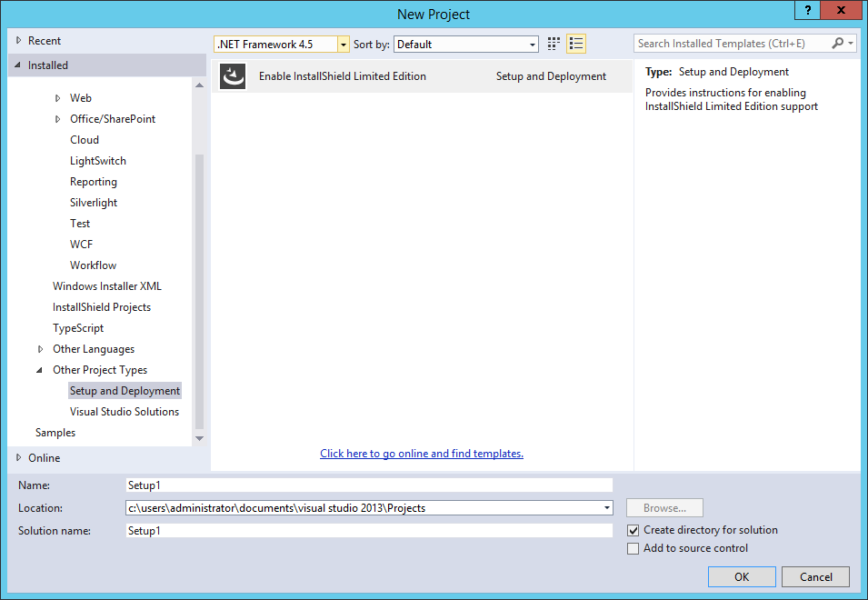Click the search magnifier icon

(838, 43)
